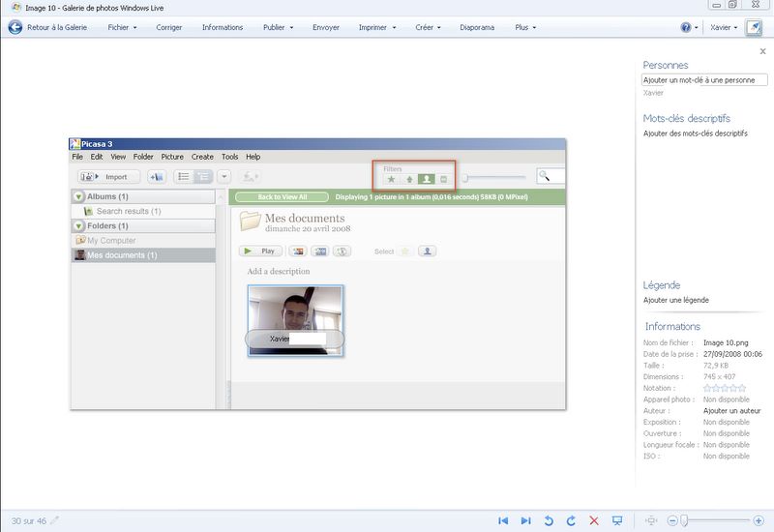This screenshot has width=774, height=532.
Task: Expand the Imprimer dropdown
Action: click(377, 28)
